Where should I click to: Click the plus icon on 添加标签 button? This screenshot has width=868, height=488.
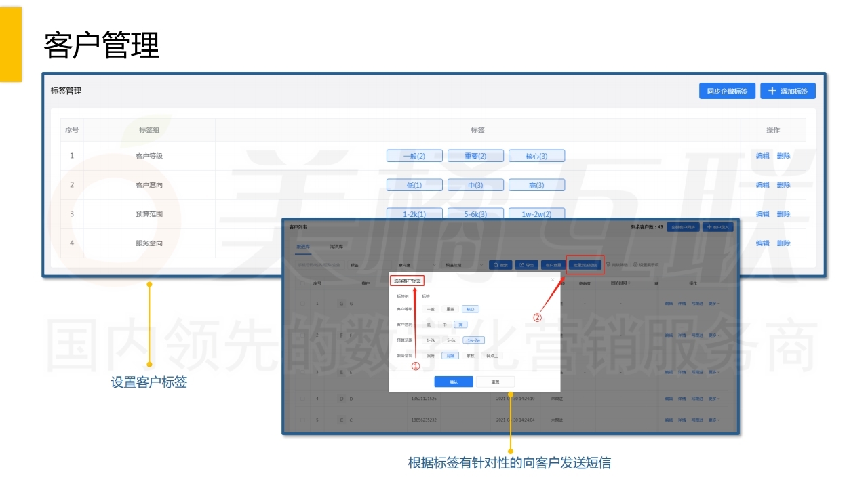(x=772, y=91)
